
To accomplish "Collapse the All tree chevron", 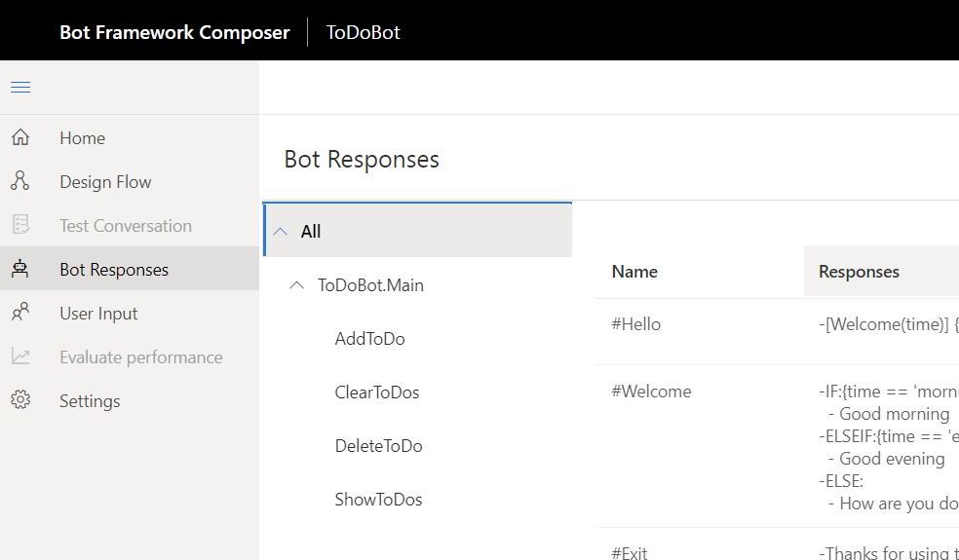I will [x=280, y=232].
